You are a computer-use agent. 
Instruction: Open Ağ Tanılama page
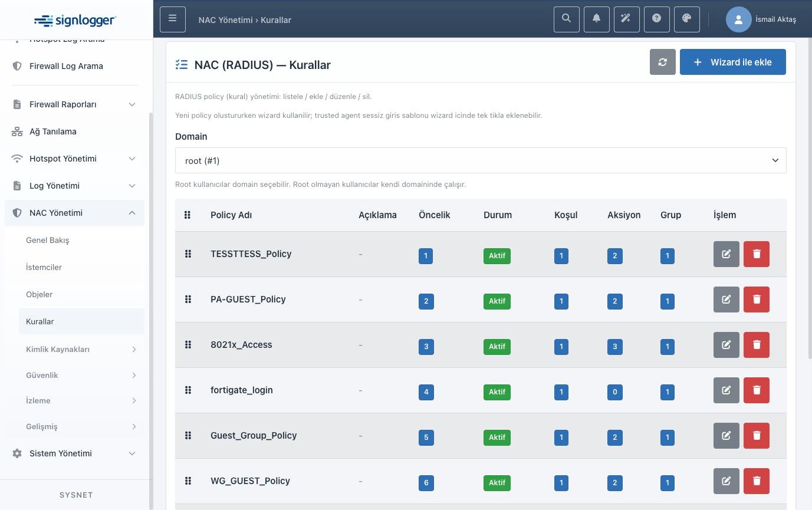click(74, 131)
